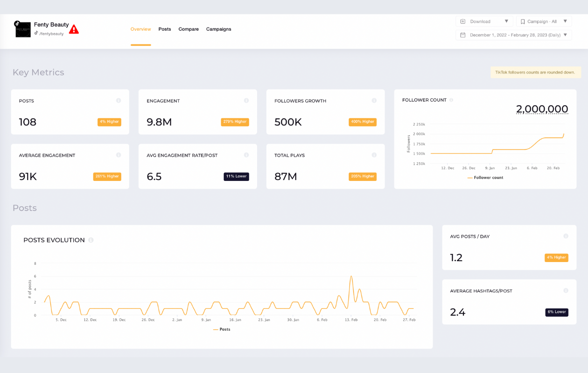Open the Download dropdown

[x=484, y=21]
